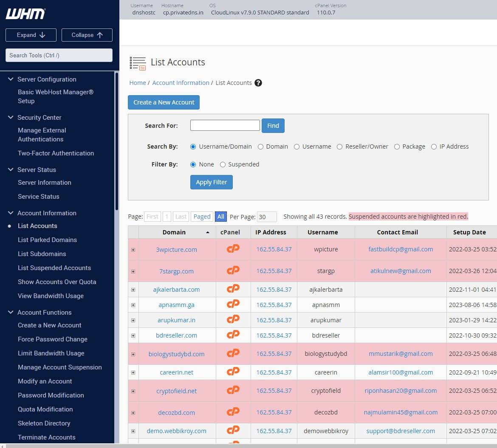
Task: Open List Suspended Accounts menu item
Action: [54, 268]
